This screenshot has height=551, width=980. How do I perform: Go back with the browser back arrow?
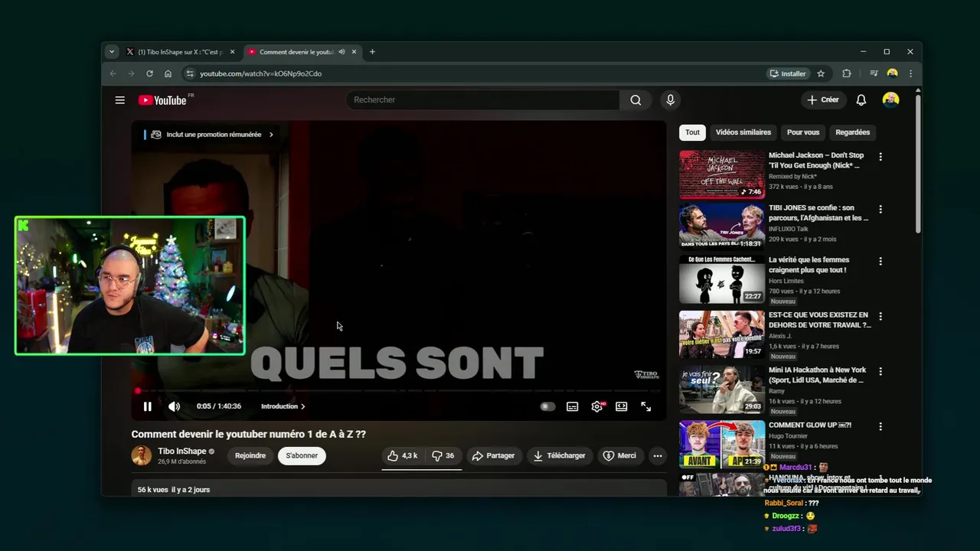click(113, 73)
